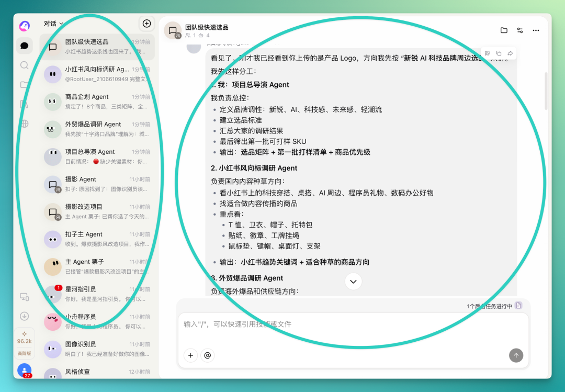Open the globe icon in left sidebar
565x392 pixels.
[x=24, y=124]
